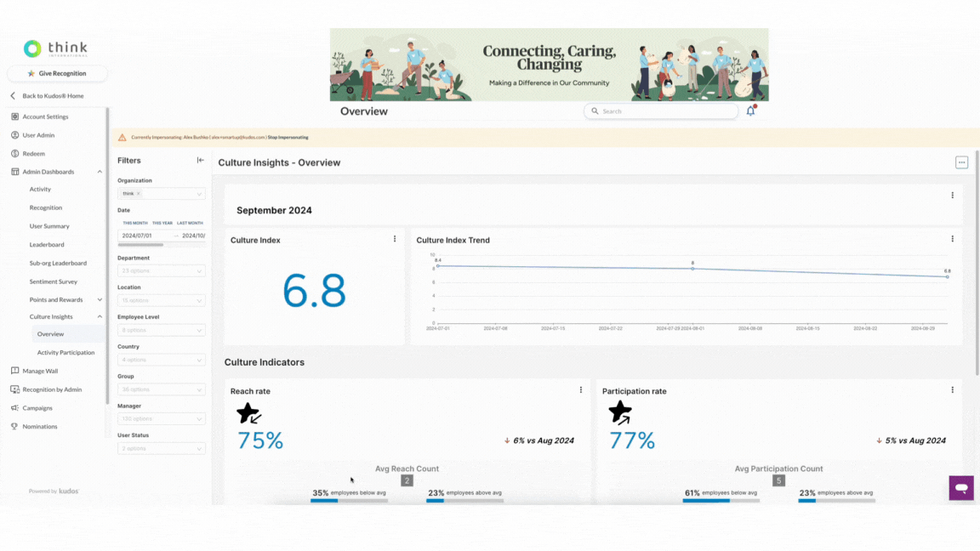
Task: Open September 2024 section menu
Action: [x=953, y=196]
